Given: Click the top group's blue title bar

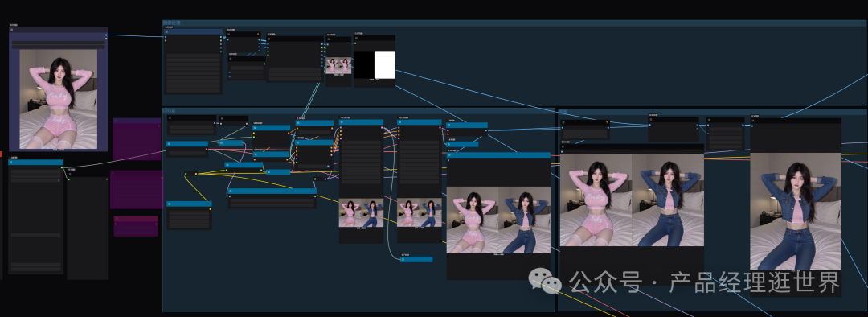Looking at the screenshot, I should click(x=515, y=23).
